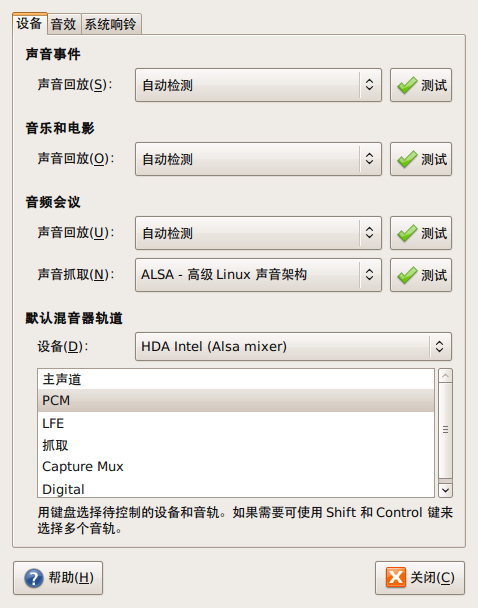Viewport: 478px width, 608px height.
Task: Click the green checkmark test icon for 音乐和电影
Action: click(x=407, y=159)
